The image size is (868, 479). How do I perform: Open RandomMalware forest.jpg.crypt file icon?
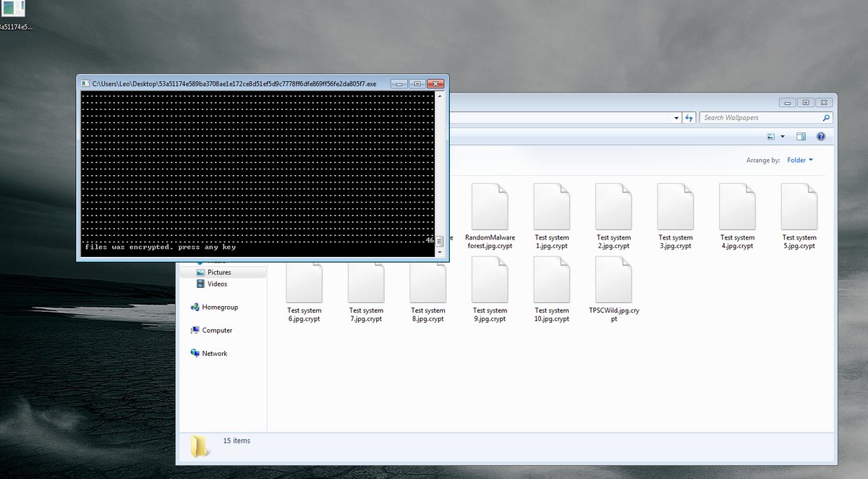click(x=490, y=206)
